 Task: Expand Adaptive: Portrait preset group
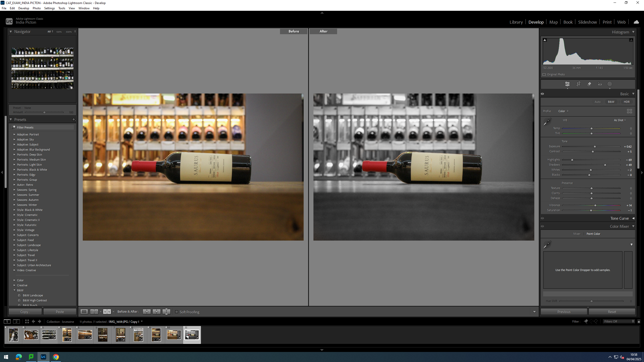(14, 134)
